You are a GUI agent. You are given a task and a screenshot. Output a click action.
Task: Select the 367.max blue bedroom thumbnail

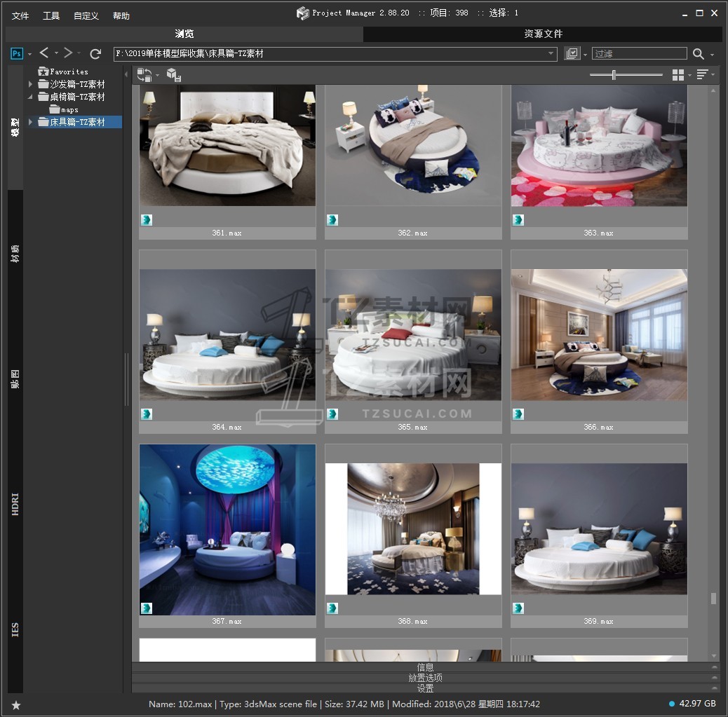point(227,529)
